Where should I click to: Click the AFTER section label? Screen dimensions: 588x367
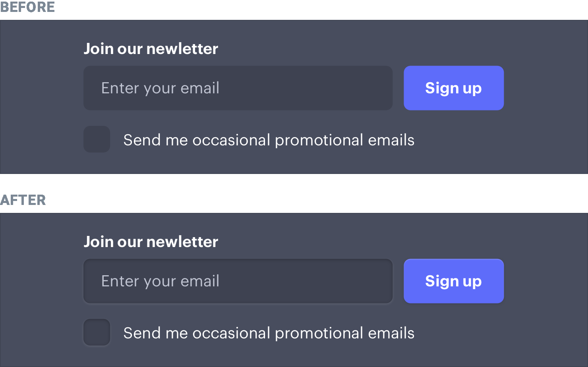pos(23,200)
